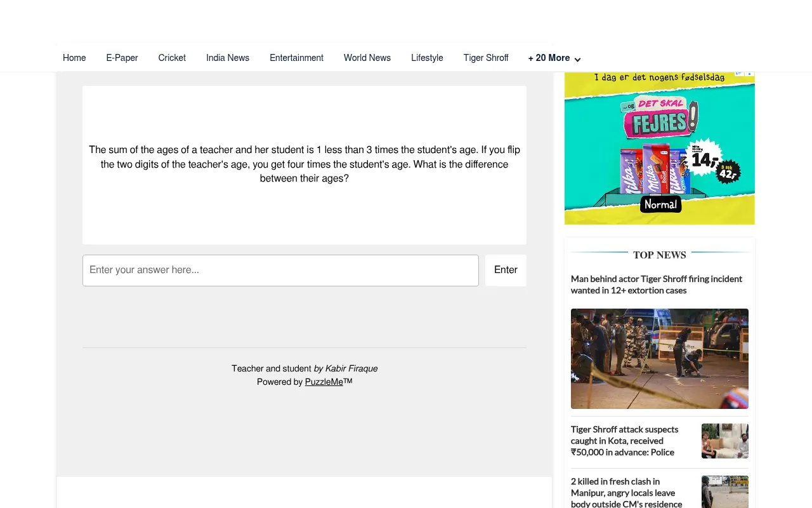Screen dimensions: 812x508
Task: Click the chevron next to 20 More
Action: point(577,60)
